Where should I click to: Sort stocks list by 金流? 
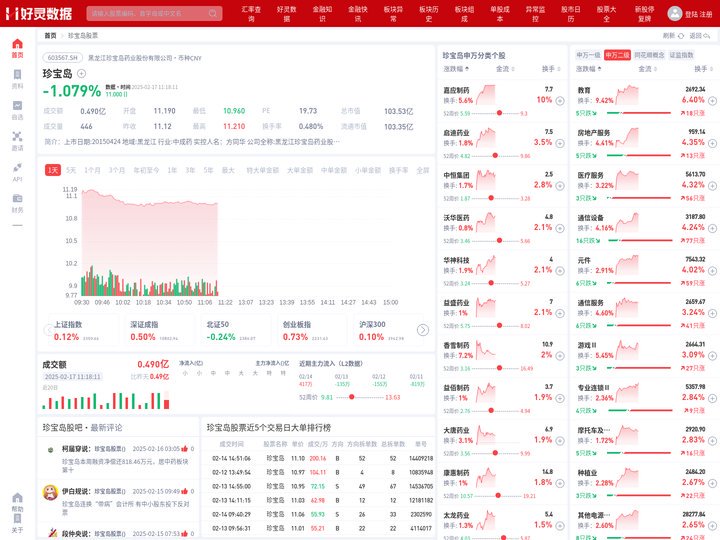(x=505, y=69)
